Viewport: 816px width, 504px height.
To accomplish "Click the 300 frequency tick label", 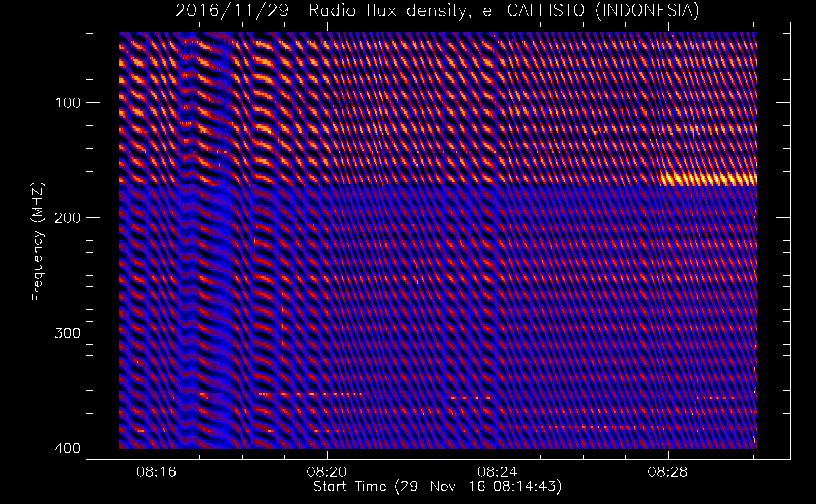I will [x=67, y=333].
